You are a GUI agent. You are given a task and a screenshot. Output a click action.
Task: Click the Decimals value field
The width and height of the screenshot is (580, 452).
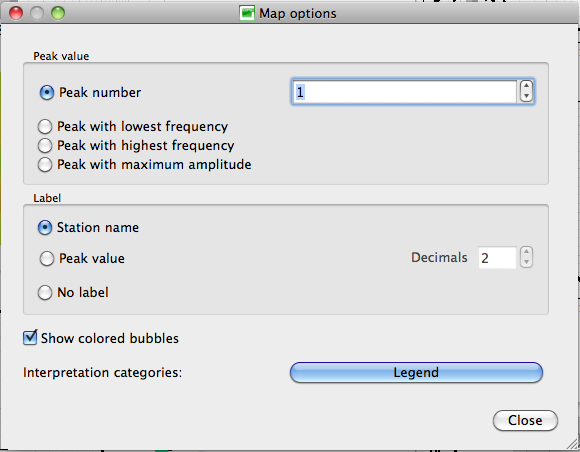tap(497, 257)
